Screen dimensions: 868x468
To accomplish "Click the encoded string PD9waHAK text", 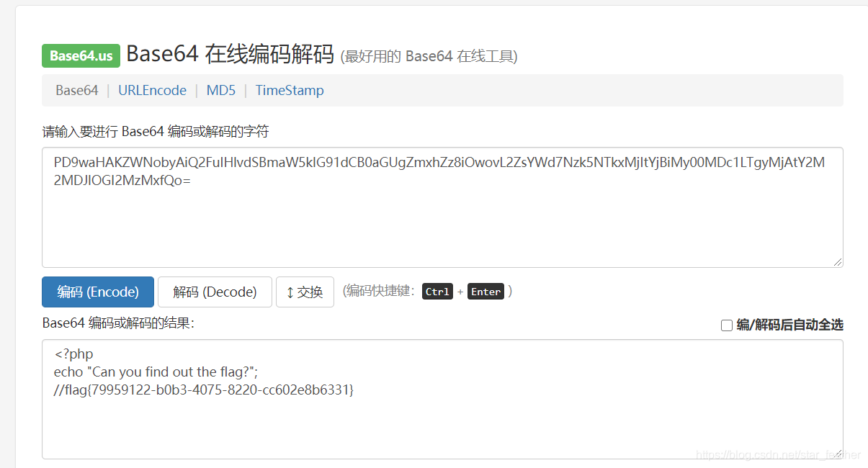I will pos(439,171).
